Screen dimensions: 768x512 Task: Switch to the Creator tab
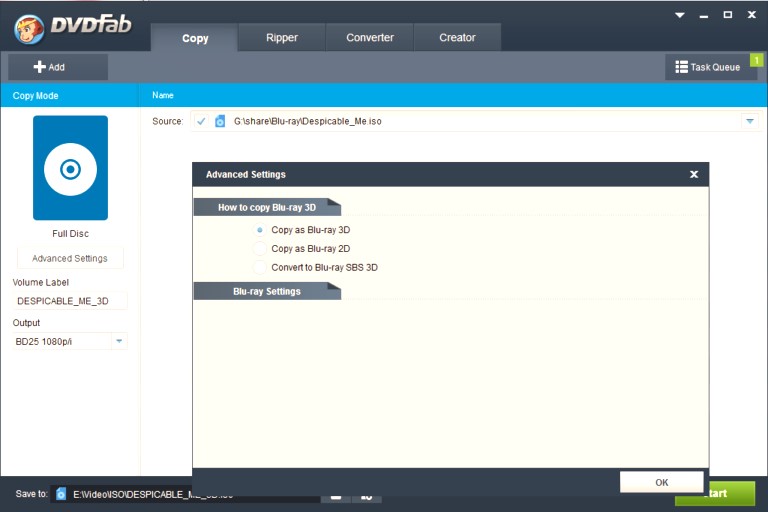(457, 37)
